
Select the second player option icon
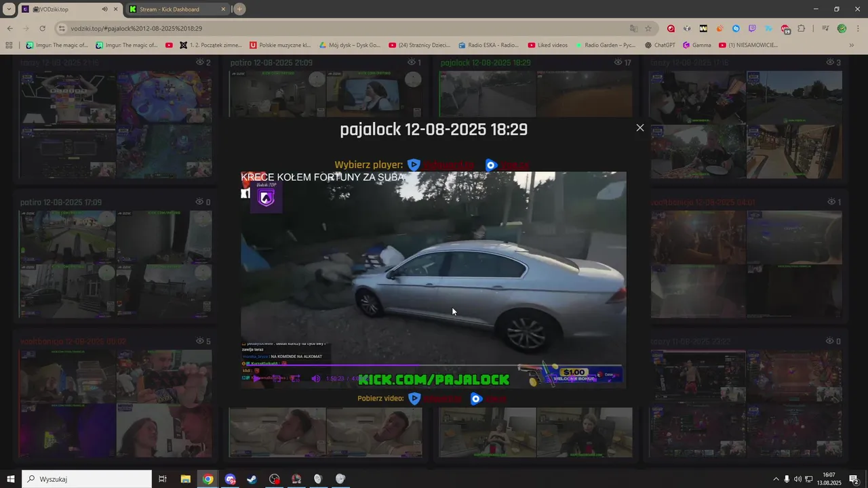click(x=492, y=165)
